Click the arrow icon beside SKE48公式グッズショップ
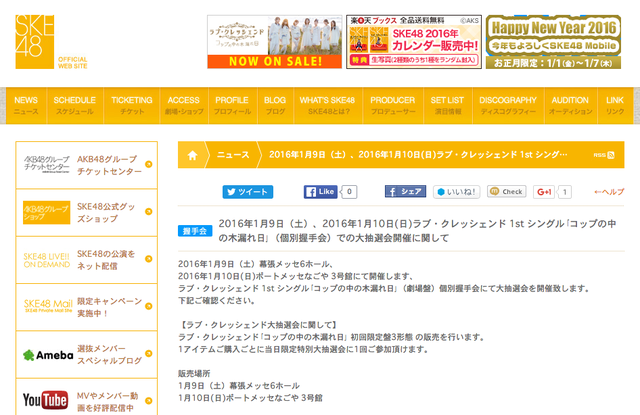The height and width of the screenshot is (415, 640). pos(149,211)
